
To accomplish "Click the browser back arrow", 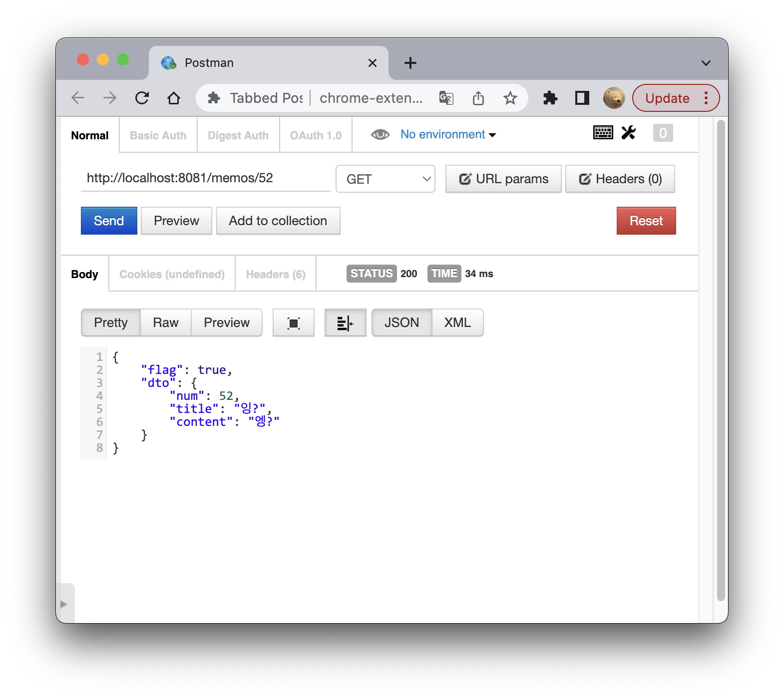I will pos(78,98).
